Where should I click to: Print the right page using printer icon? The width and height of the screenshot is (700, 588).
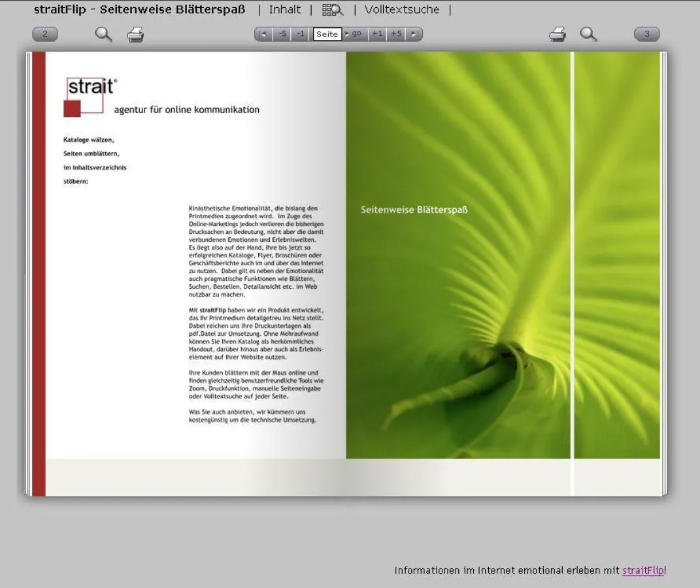558,35
